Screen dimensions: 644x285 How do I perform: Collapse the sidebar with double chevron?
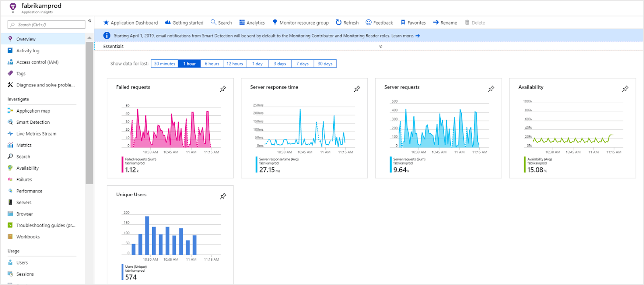point(90,21)
